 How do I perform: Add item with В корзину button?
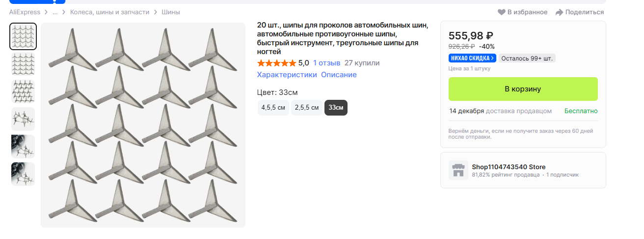point(523,89)
